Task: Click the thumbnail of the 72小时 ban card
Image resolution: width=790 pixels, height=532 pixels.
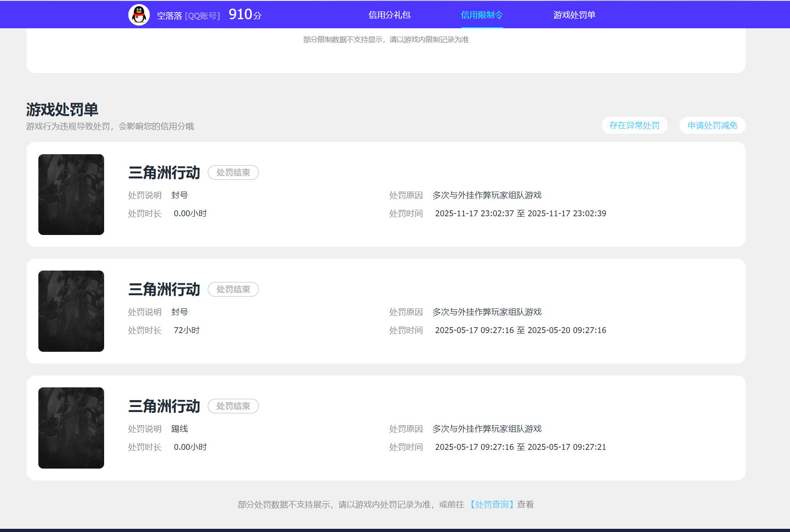Action: click(x=71, y=311)
